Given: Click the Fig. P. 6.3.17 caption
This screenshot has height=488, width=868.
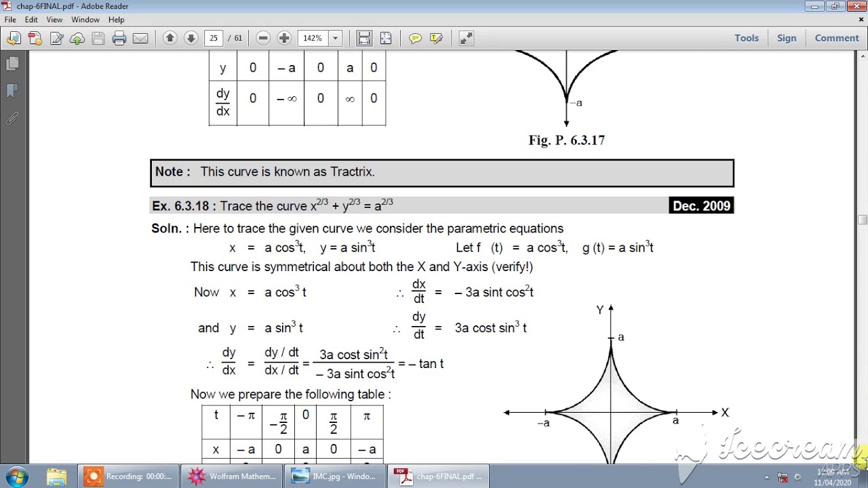Looking at the screenshot, I should tap(567, 140).
